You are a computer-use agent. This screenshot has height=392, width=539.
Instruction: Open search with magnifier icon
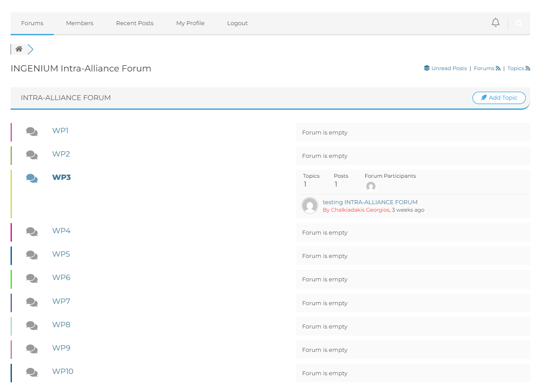tap(519, 23)
